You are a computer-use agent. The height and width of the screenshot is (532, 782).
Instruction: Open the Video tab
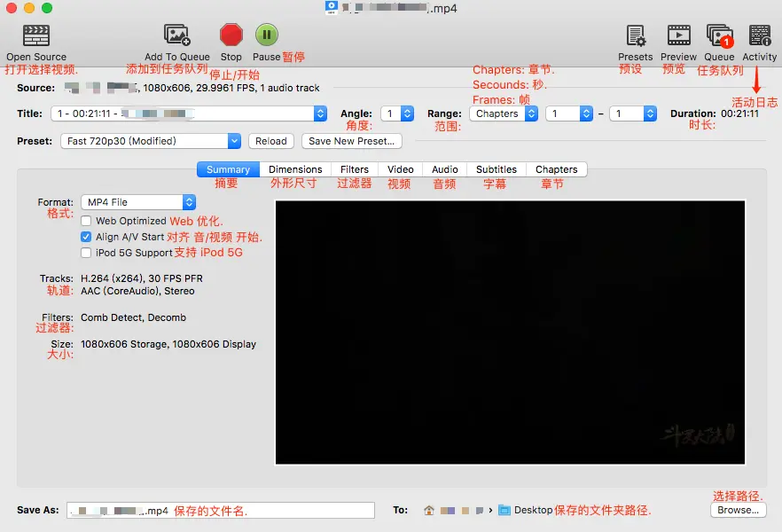(x=401, y=169)
